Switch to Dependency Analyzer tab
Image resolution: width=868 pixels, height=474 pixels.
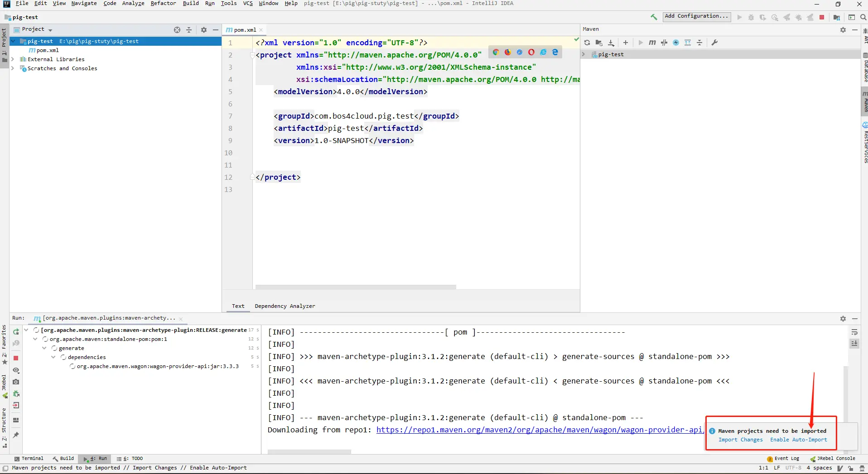tap(285, 306)
